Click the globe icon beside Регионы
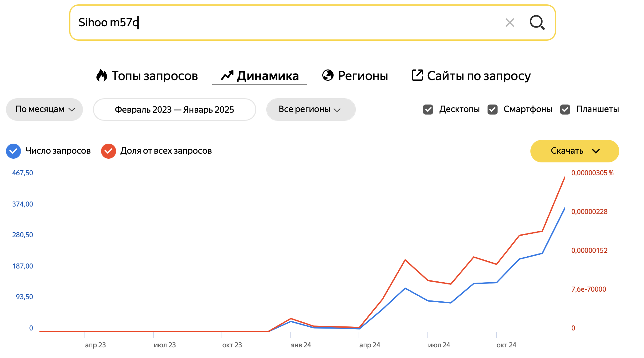This screenshot has width=644, height=358. 328,75
